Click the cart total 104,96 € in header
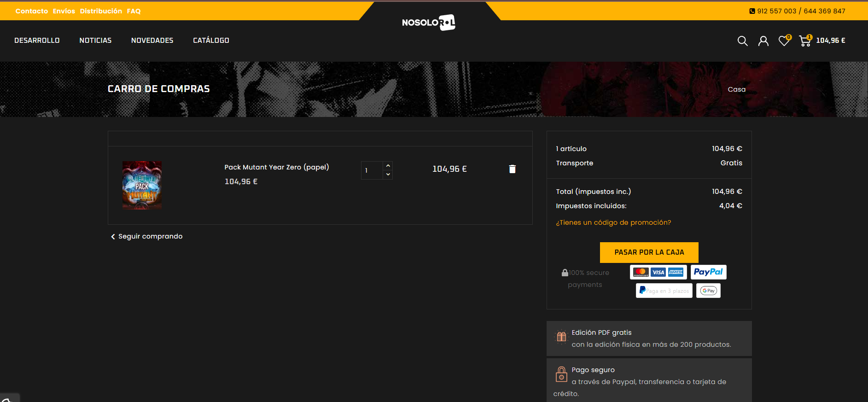The height and width of the screenshot is (402, 868). tap(831, 41)
